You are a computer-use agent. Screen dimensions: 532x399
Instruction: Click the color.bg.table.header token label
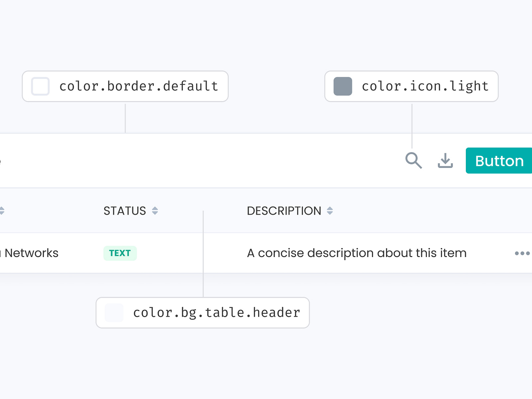(216, 312)
